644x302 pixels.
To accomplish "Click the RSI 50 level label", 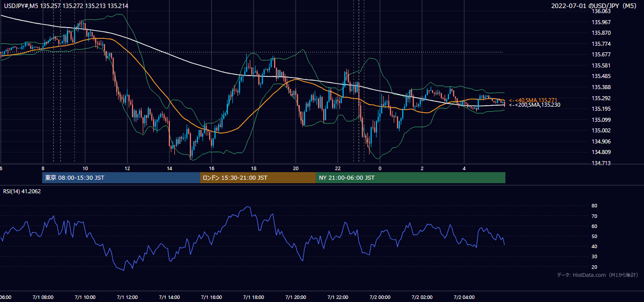I will pos(594,236).
